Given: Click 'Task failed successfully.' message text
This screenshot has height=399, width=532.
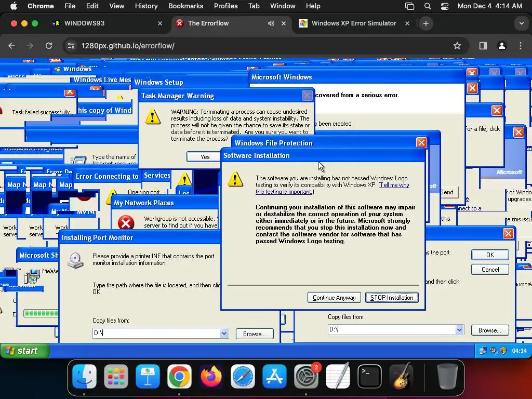Looking at the screenshot, I should pos(42,112).
